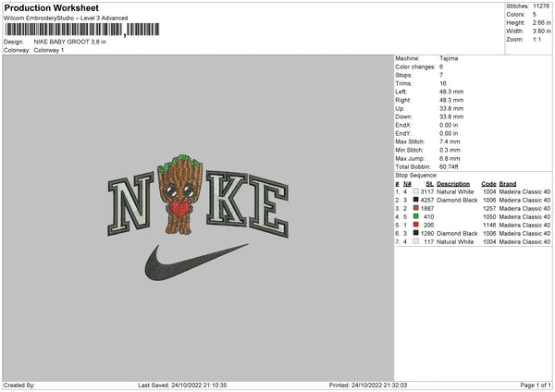The height and width of the screenshot is (392, 555).
Task: Click the Up value 33.8 mm
Action: coord(451,108)
